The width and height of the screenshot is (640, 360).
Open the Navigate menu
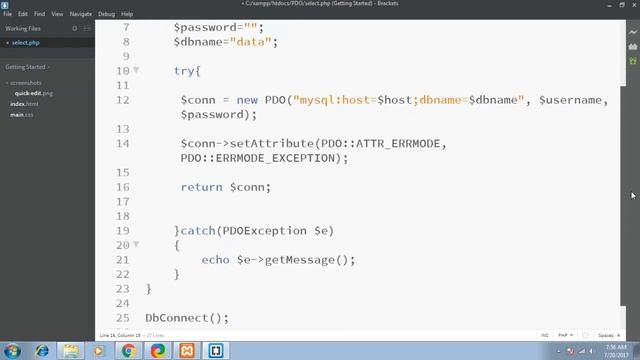coord(80,14)
